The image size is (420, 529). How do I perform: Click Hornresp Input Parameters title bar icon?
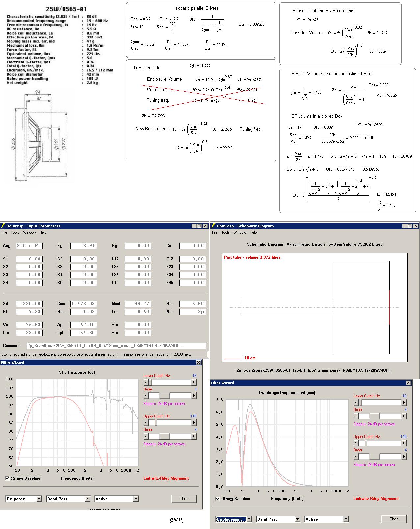(x=3, y=226)
